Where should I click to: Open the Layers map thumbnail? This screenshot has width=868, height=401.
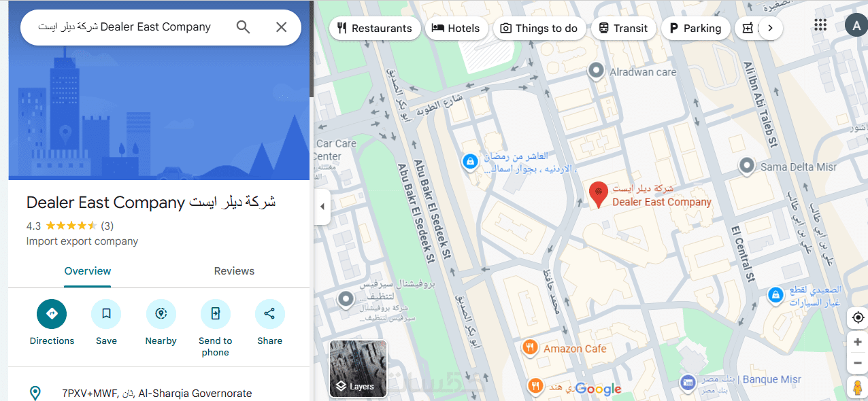click(x=358, y=368)
